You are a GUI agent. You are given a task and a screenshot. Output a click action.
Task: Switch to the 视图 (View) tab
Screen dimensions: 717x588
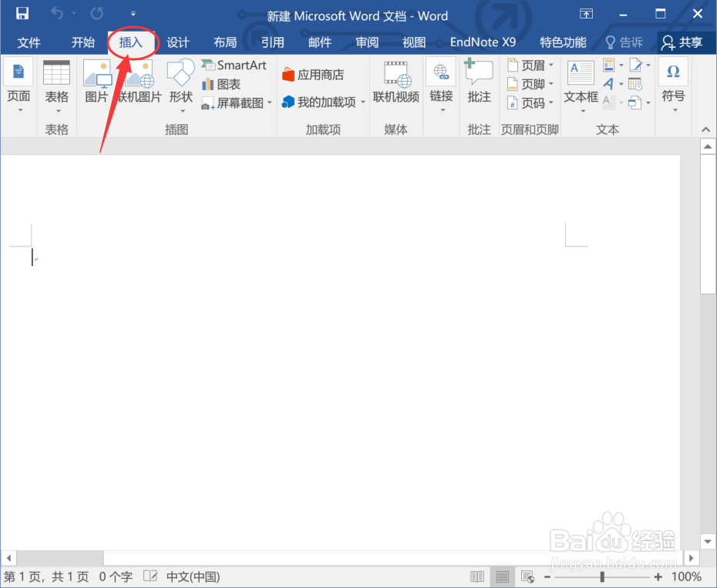414,42
